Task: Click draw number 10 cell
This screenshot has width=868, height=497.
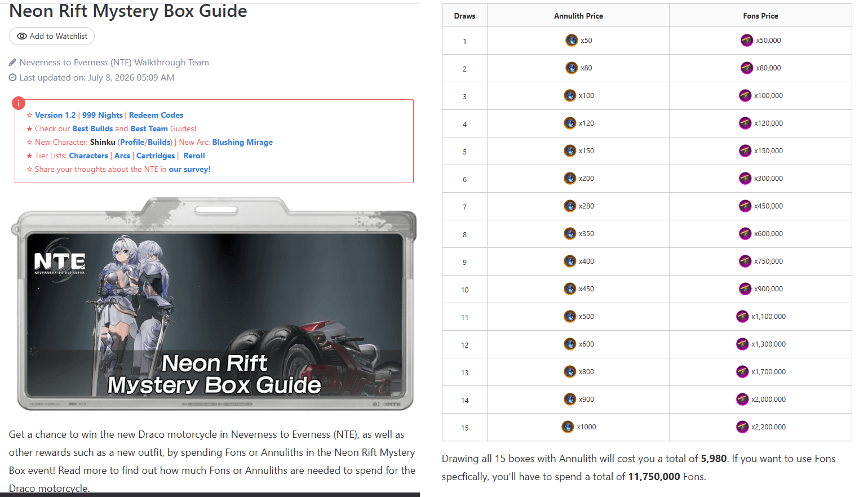Action: (464, 290)
